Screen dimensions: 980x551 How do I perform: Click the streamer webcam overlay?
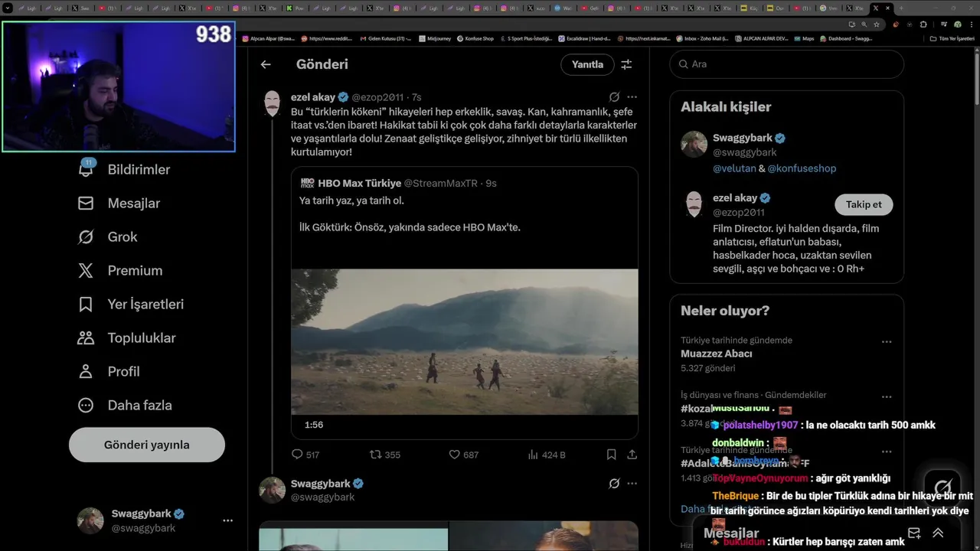coord(119,86)
